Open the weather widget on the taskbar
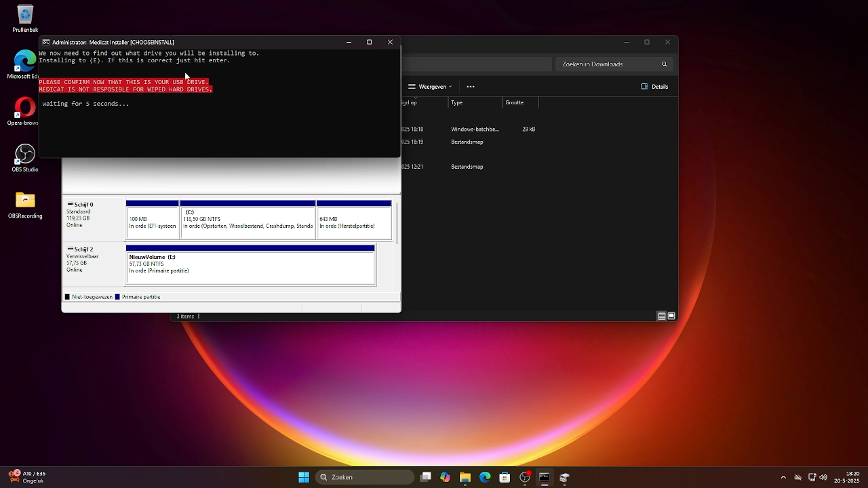 (27, 477)
